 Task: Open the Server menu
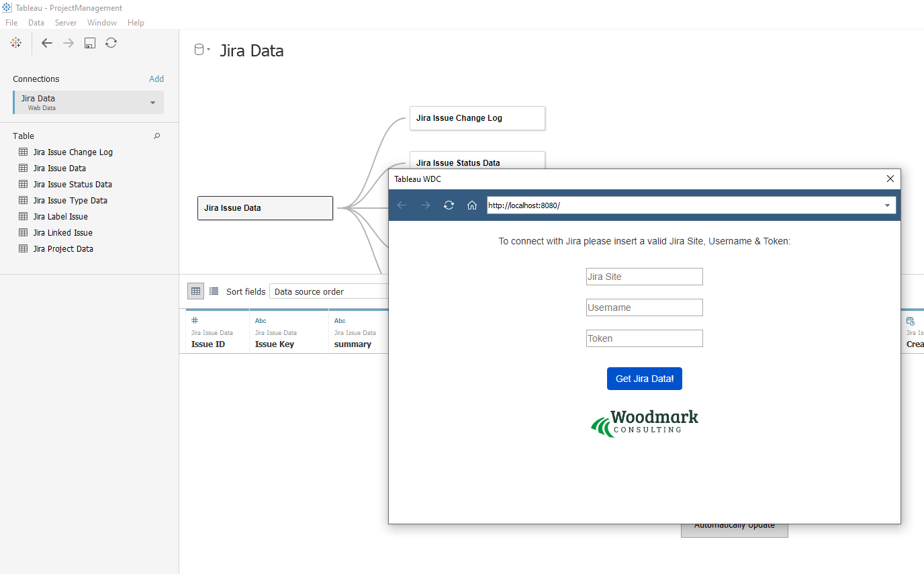tap(65, 22)
